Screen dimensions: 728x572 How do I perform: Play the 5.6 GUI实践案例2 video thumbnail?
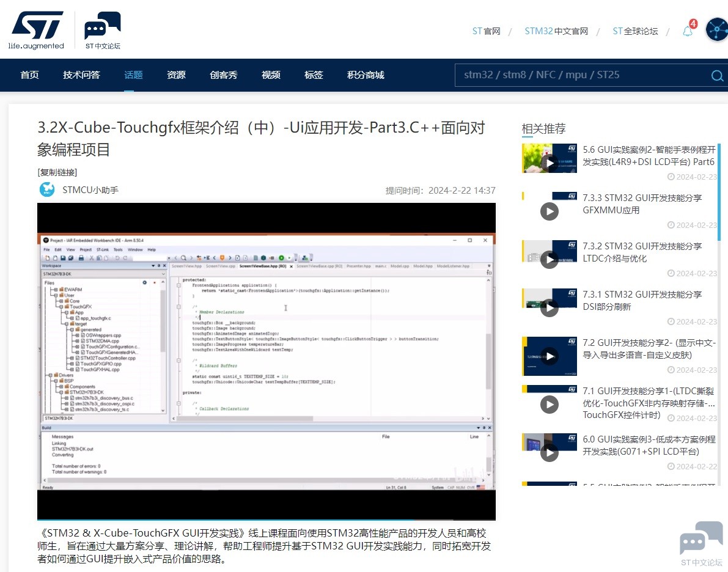click(x=550, y=158)
